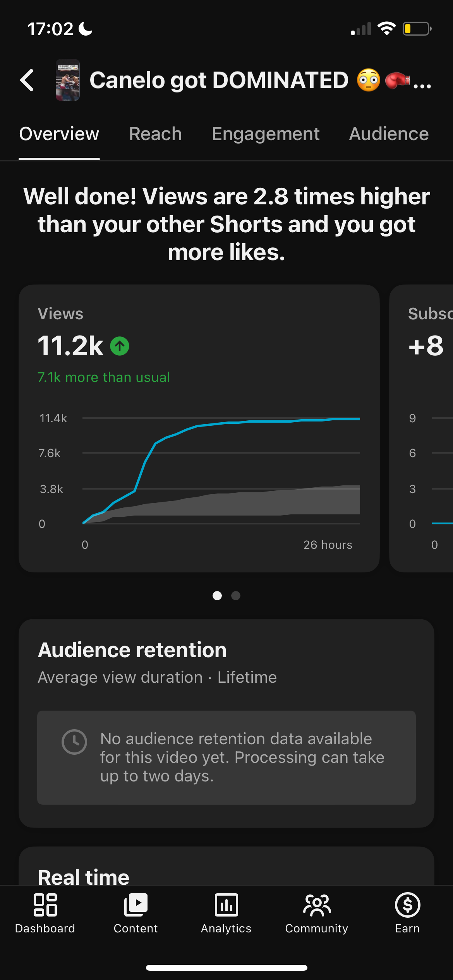Tap the back arrow icon
The width and height of the screenshot is (453, 980).
click(x=27, y=80)
